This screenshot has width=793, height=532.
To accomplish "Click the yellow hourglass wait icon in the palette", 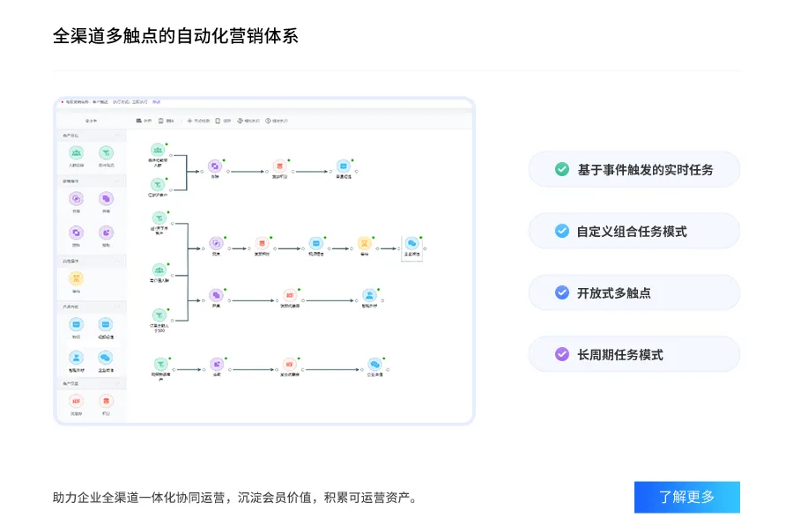I will tap(77, 278).
